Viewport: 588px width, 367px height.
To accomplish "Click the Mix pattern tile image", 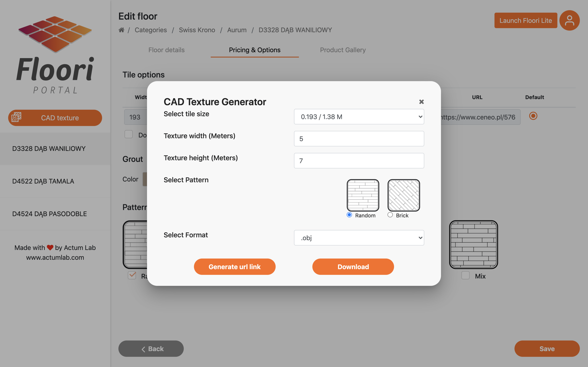I will (473, 244).
